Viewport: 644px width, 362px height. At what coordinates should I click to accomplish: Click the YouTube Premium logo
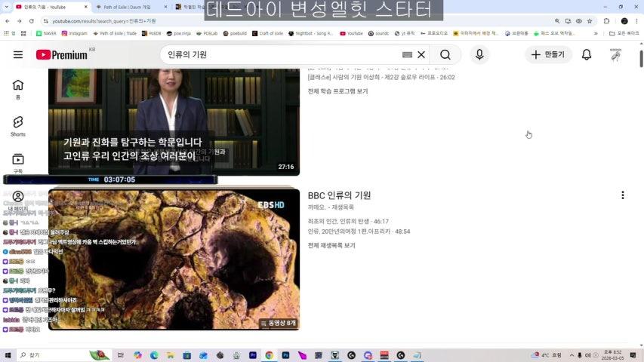point(61,55)
